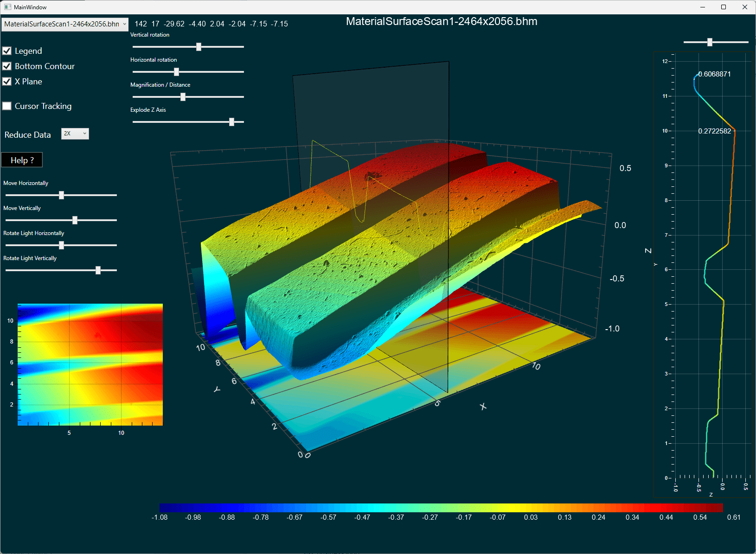Click the Help ? button

click(22, 160)
